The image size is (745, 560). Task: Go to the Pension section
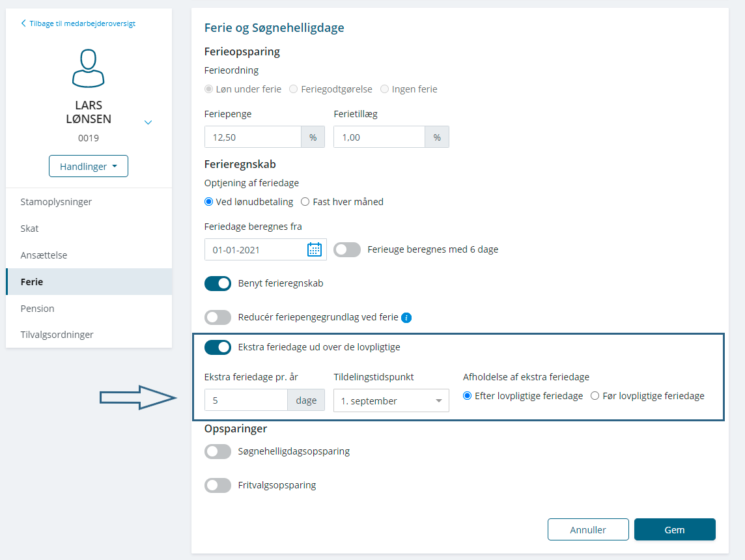click(x=38, y=309)
